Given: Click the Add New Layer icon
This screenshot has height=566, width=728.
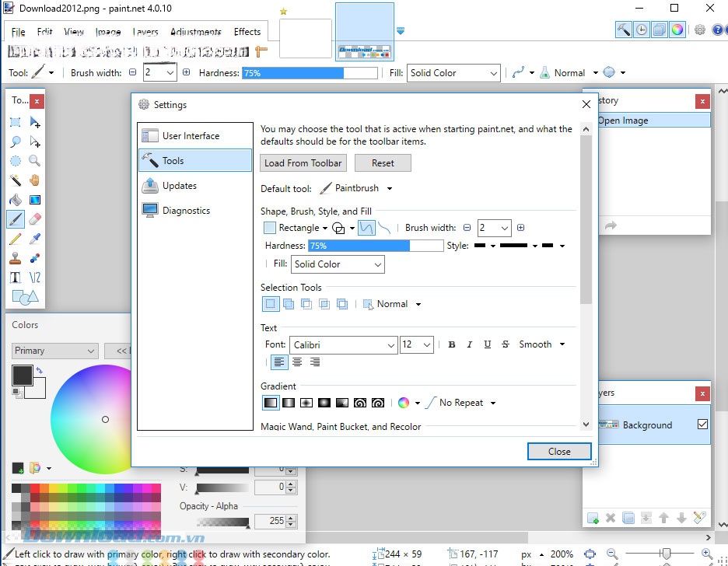Looking at the screenshot, I should 593,518.
